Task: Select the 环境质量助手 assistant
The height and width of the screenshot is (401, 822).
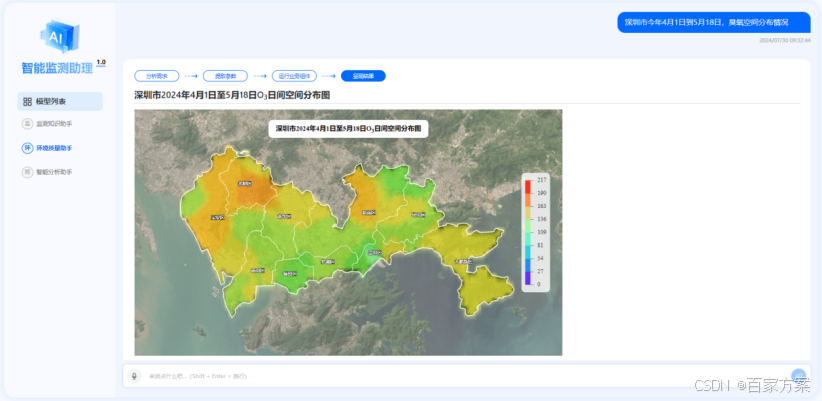Action: click(x=54, y=148)
